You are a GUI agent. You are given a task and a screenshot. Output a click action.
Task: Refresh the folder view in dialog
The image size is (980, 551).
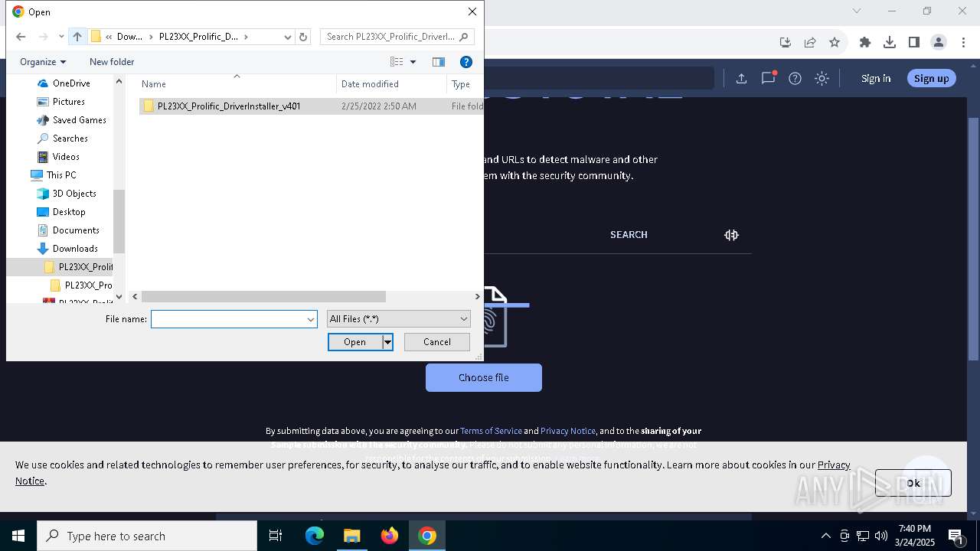(303, 37)
